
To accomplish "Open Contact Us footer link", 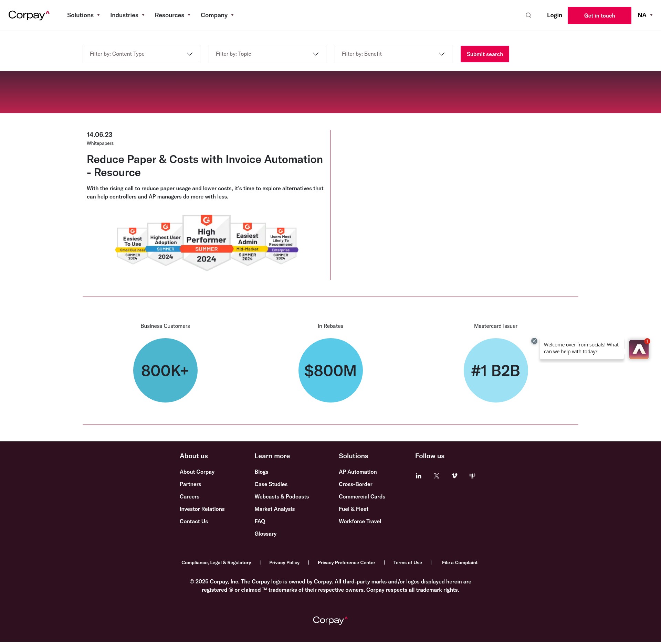I will click(194, 521).
